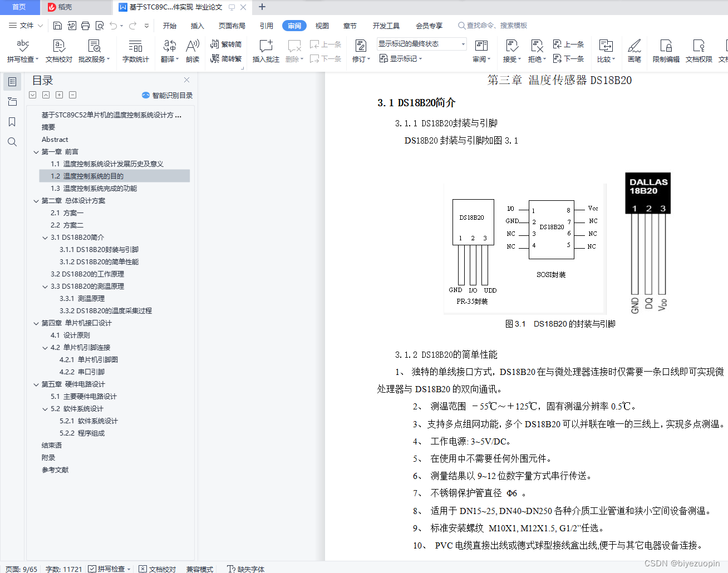Collapse the 第四章 单片机接口设计 node

click(x=36, y=323)
